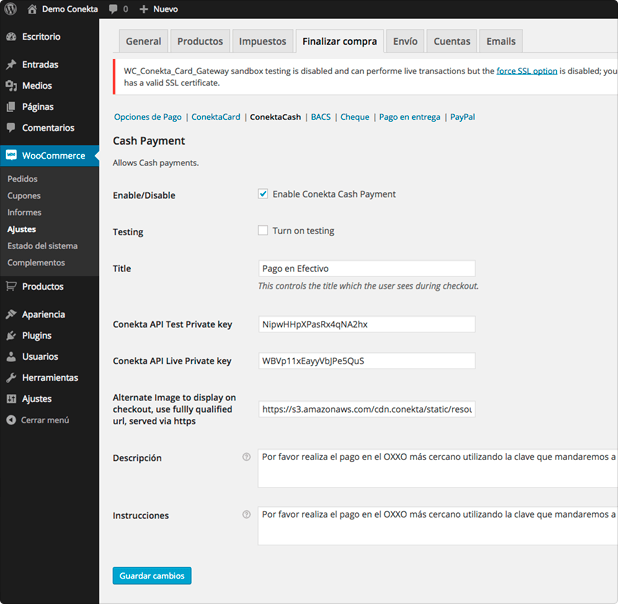
Task: Click the Title field containing Pago en Efectivo
Action: (367, 268)
